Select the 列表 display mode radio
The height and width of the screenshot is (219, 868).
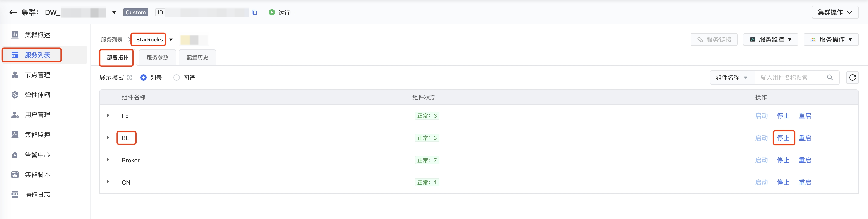[144, 78]
